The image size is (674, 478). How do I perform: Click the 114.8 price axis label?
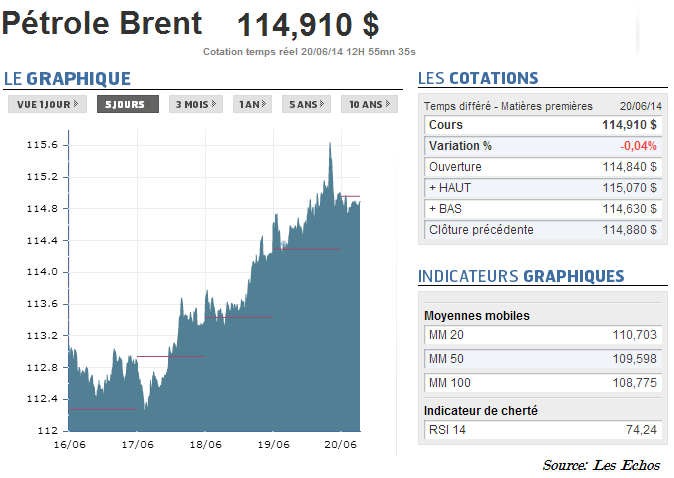click(42, 209)
